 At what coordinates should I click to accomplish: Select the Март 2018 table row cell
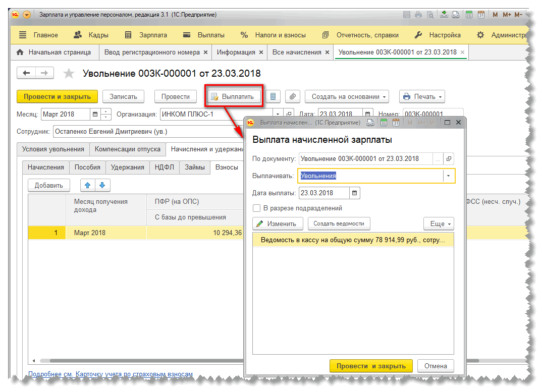tap(106, 233)
